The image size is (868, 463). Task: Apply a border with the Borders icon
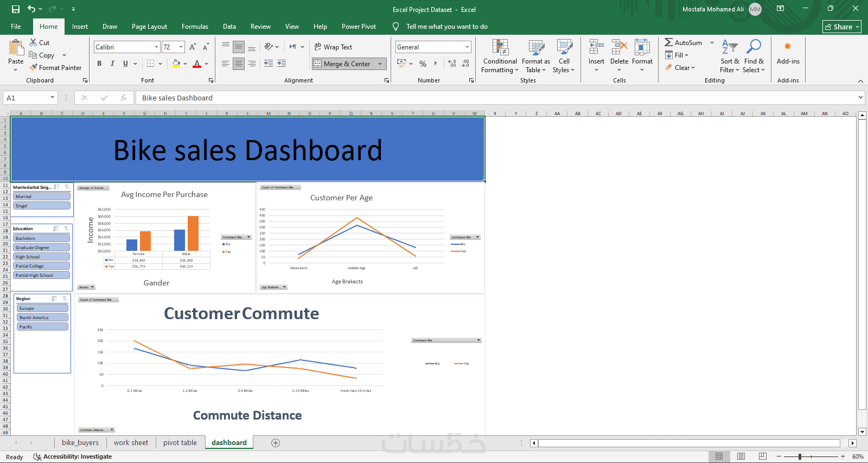(151, 64)
